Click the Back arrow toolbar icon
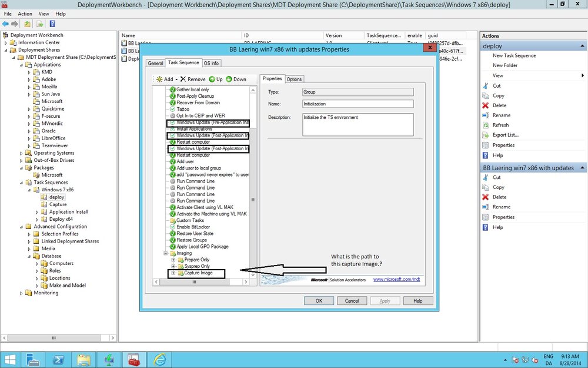This screenshot has width=588, height=368. [5, 24]
